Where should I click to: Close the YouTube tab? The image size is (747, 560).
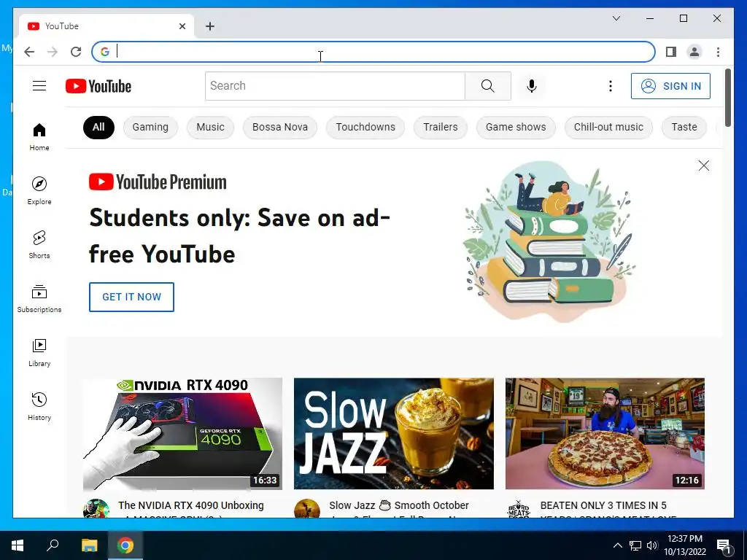182,26
